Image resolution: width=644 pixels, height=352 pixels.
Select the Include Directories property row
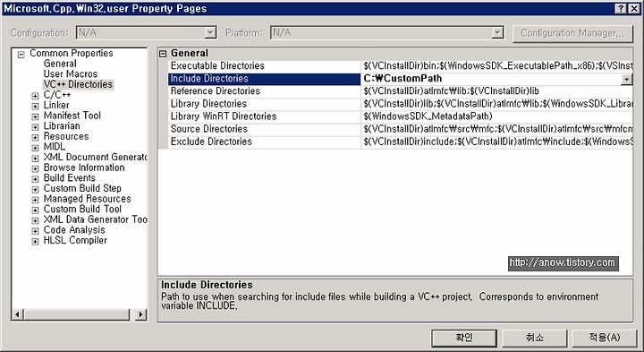tap(401, 79)
